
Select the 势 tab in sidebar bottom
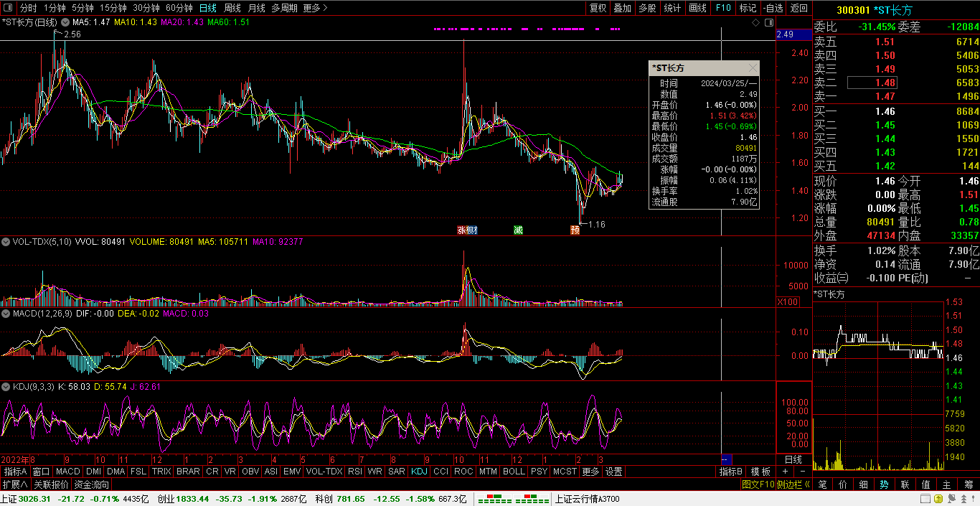[x=884, y=485]
